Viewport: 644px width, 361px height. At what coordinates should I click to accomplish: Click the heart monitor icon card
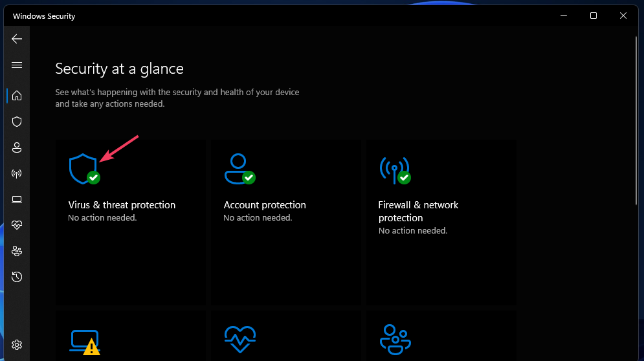point(240,339)
